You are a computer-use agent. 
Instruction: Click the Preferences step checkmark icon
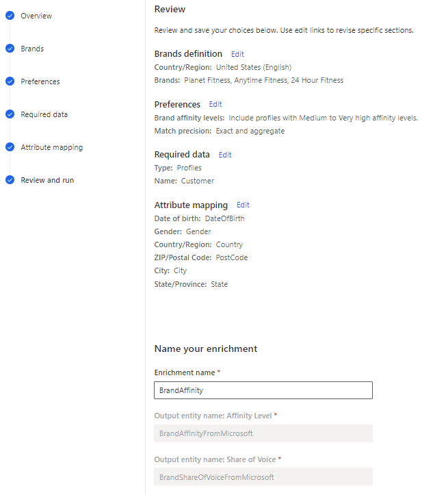click(x=10, y=81)
